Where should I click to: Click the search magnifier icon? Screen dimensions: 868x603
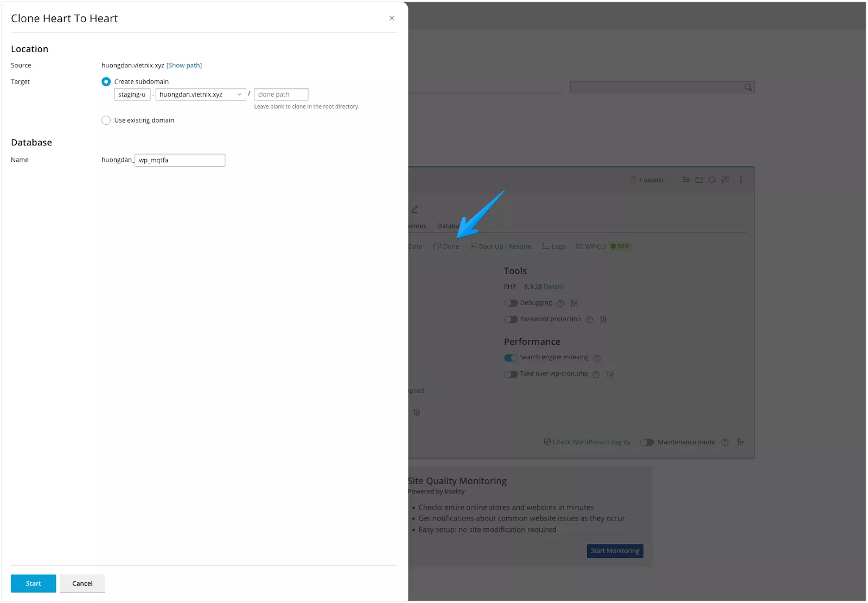(748, 87)
